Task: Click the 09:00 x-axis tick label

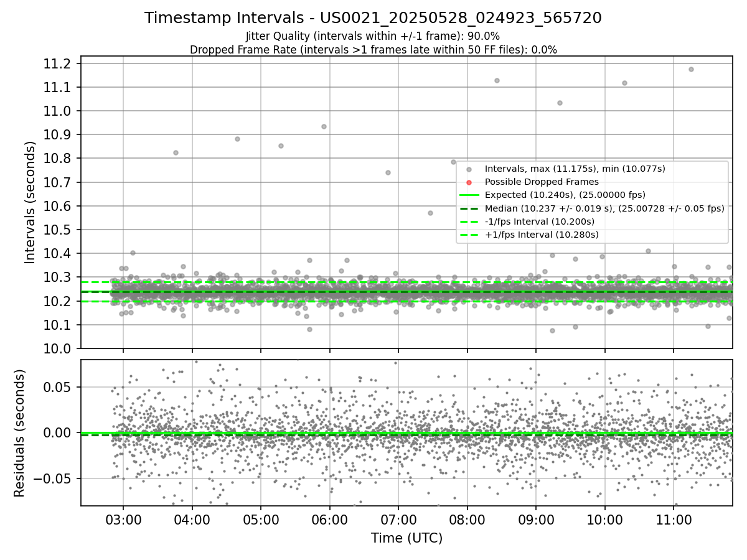Action: pyautogui.click(x=536, y=520)
